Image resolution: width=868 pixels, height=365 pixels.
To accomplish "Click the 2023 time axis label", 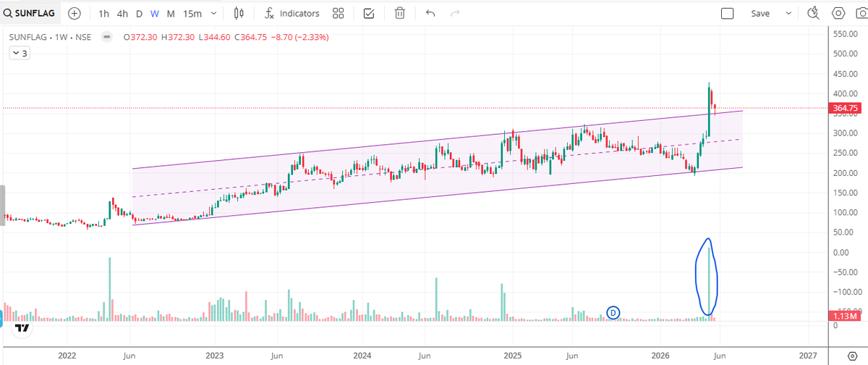I will [x=215, y=355].
